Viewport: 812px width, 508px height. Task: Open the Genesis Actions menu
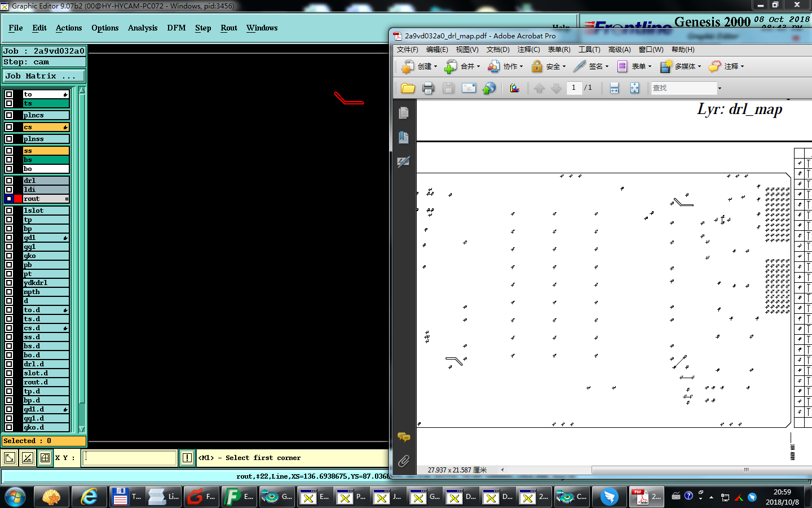click(x=69, y=28)
